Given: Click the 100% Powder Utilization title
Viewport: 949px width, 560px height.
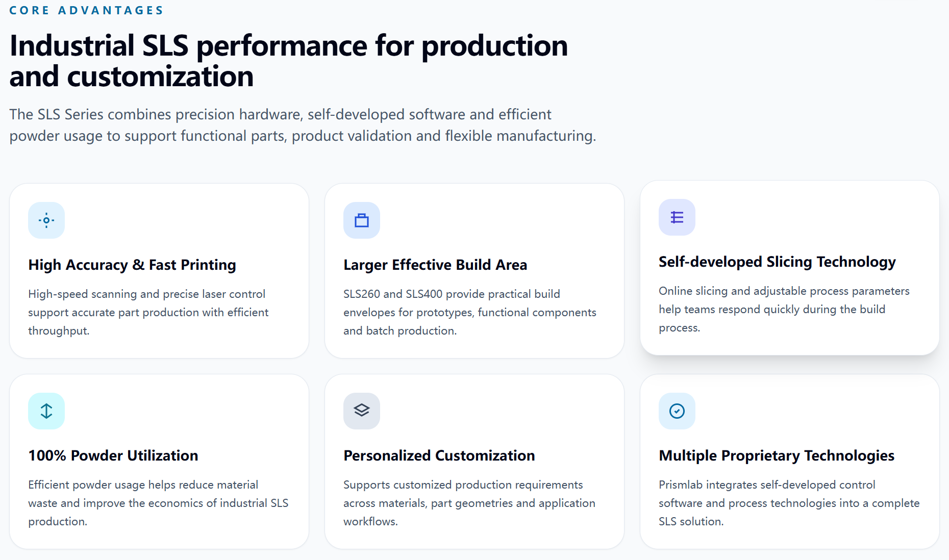Looking at the screenshot, I should (113, 455).
